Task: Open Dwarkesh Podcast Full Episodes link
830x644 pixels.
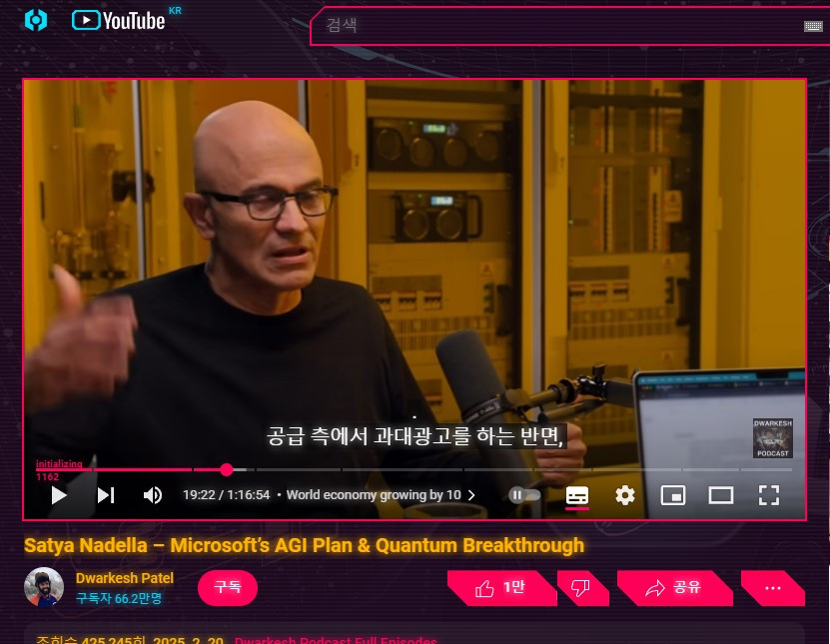Action: tap(336, 640)
